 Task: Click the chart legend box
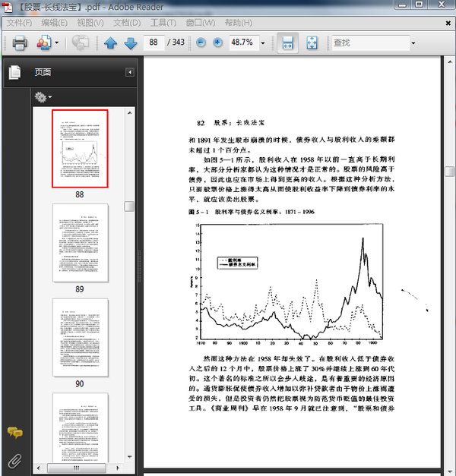click(237, 263)
